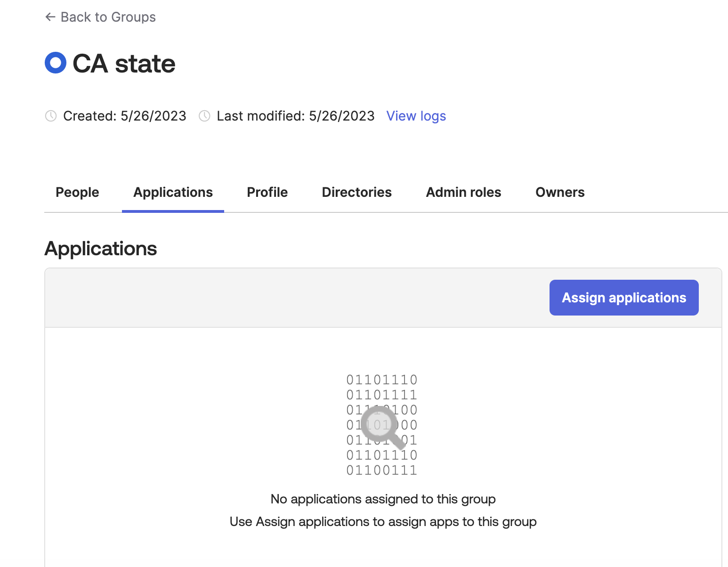Click the blue circle group icon
This screenshot has width=728, height=567.
(x=56, y=63)
